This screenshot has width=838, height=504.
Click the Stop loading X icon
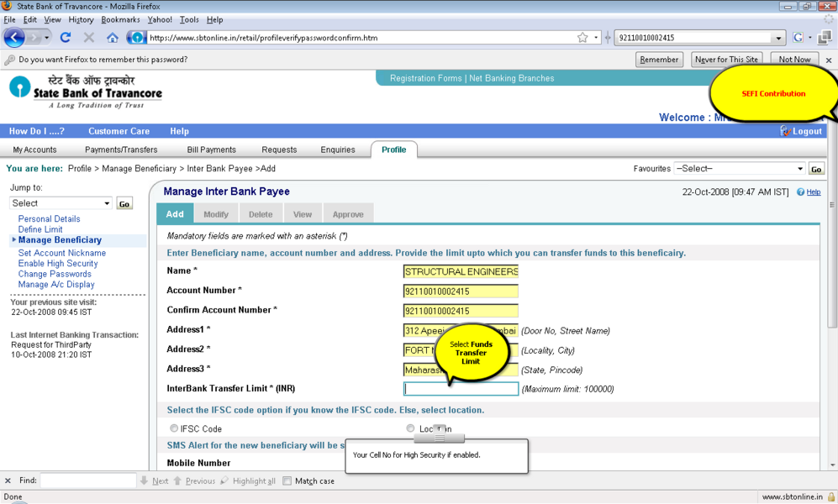[89, 38]
